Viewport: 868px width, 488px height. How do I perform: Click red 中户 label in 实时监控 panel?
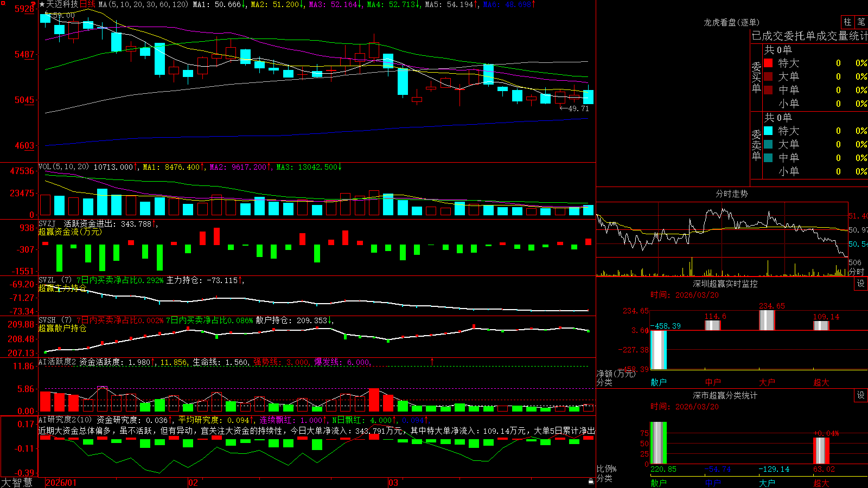click(x=713, y=382)
